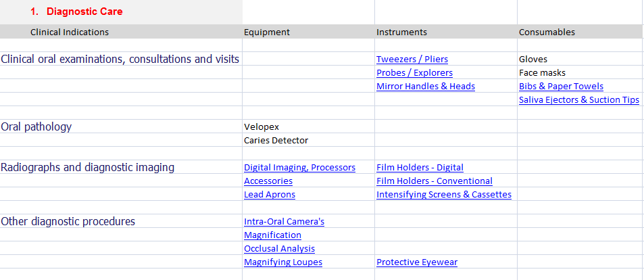Click the Occlusal Analysis link
This screenshot has width=644, height=280.
[x=279, y=249]
